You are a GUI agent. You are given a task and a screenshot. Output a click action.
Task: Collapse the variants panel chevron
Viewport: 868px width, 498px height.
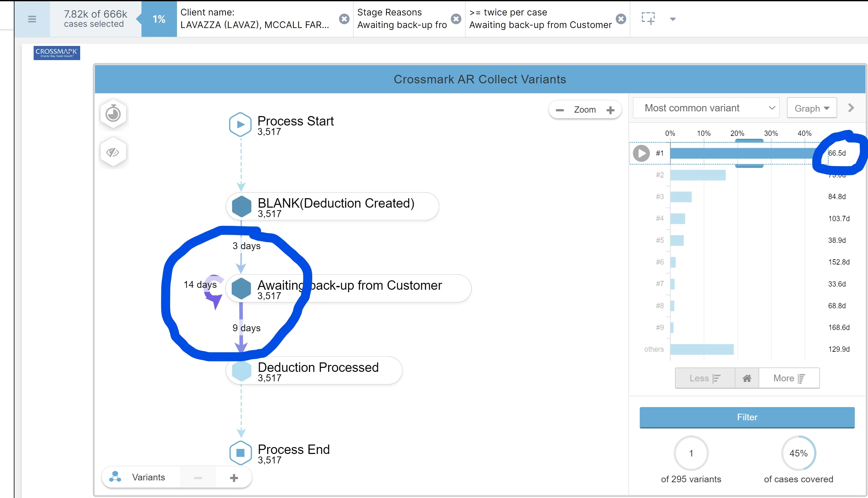pyautogui.click(x=851, y=108)
